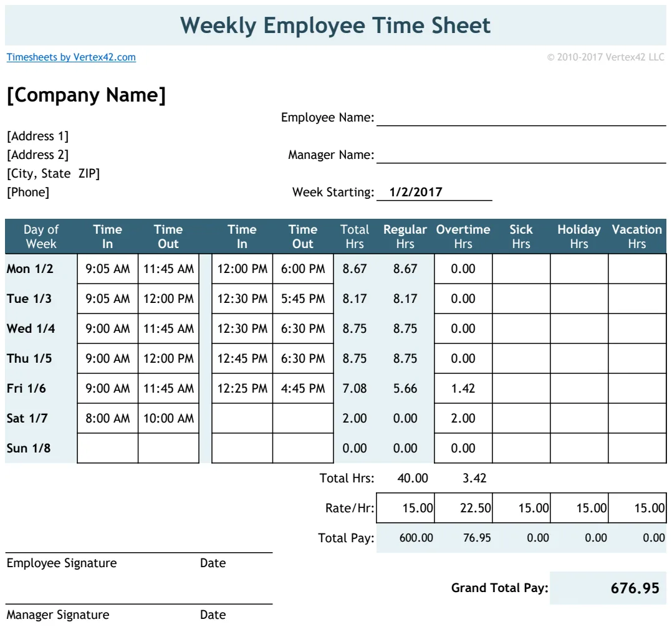This screenshot has height=627, width=672.
Task: Click the regular total pay 600.00
Action: tap(416, 538)
